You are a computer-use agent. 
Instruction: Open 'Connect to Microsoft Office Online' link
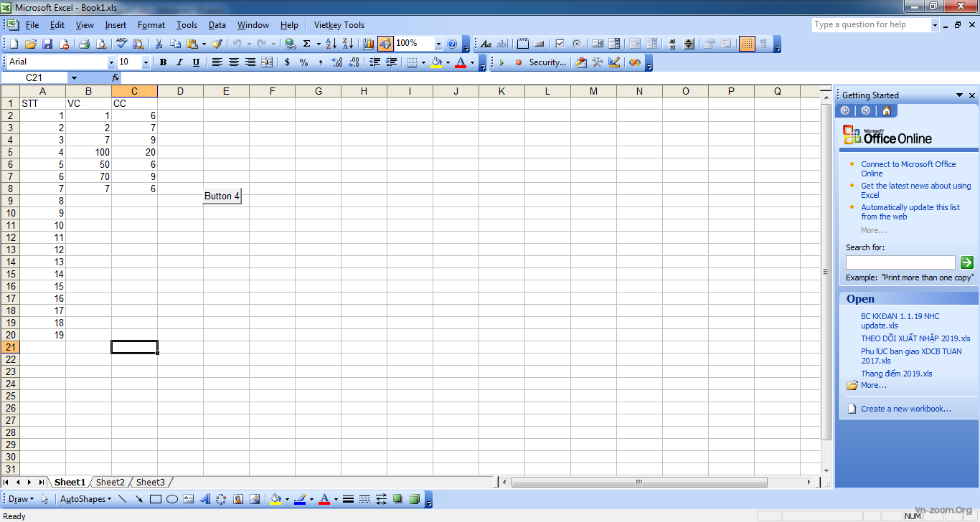908,169
